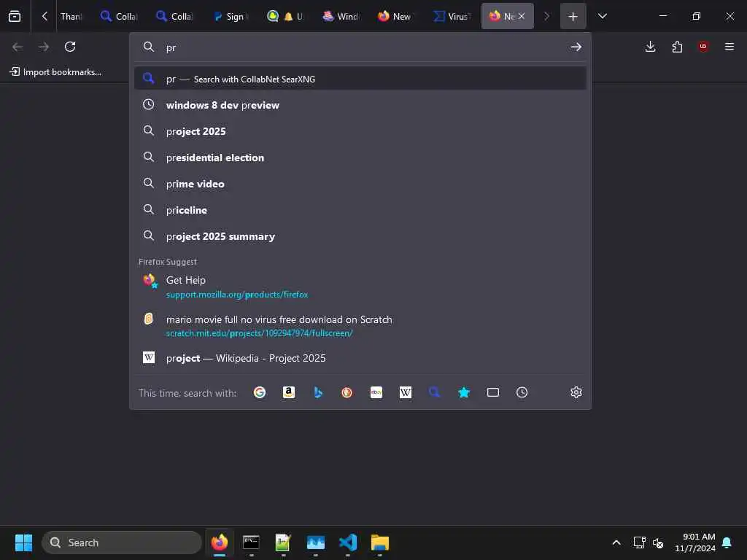747x560 pixels.
Task: Open search settings gear
Action: (576, 392)
